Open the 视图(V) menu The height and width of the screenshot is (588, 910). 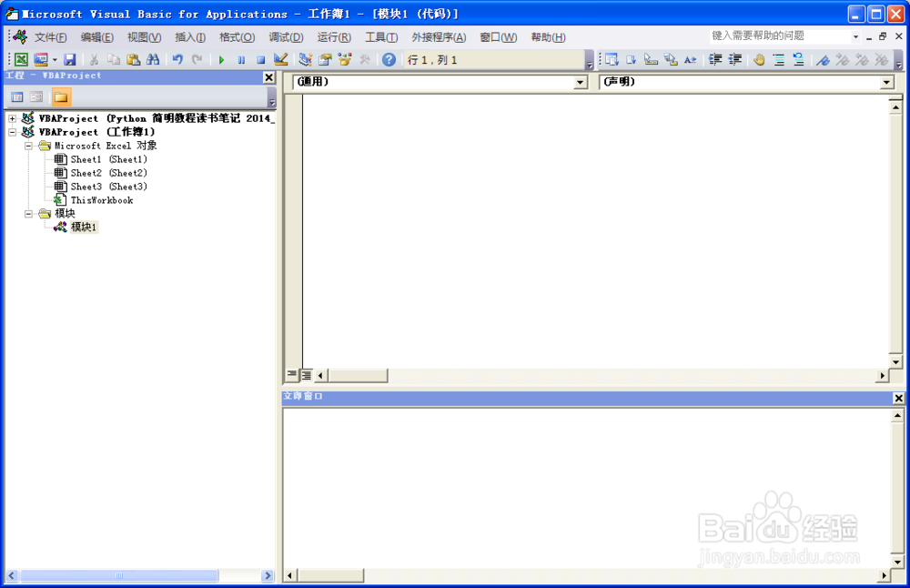point(144,37)
